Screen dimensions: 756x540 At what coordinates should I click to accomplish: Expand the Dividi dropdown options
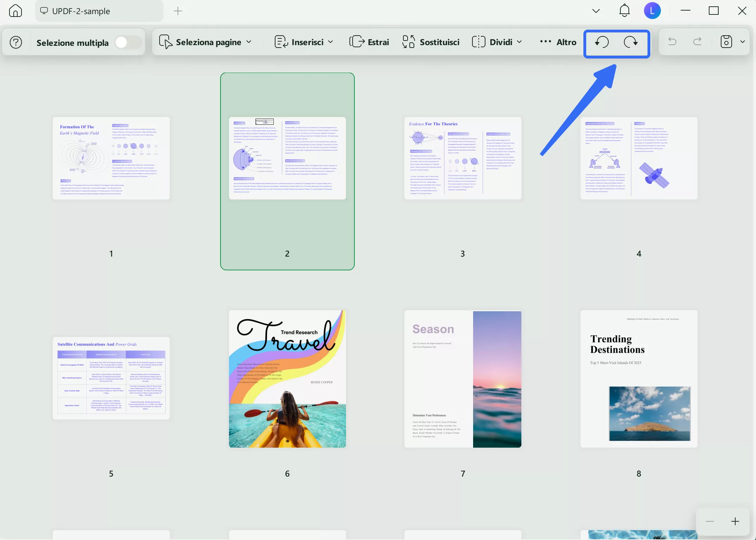tap(519, 42)
